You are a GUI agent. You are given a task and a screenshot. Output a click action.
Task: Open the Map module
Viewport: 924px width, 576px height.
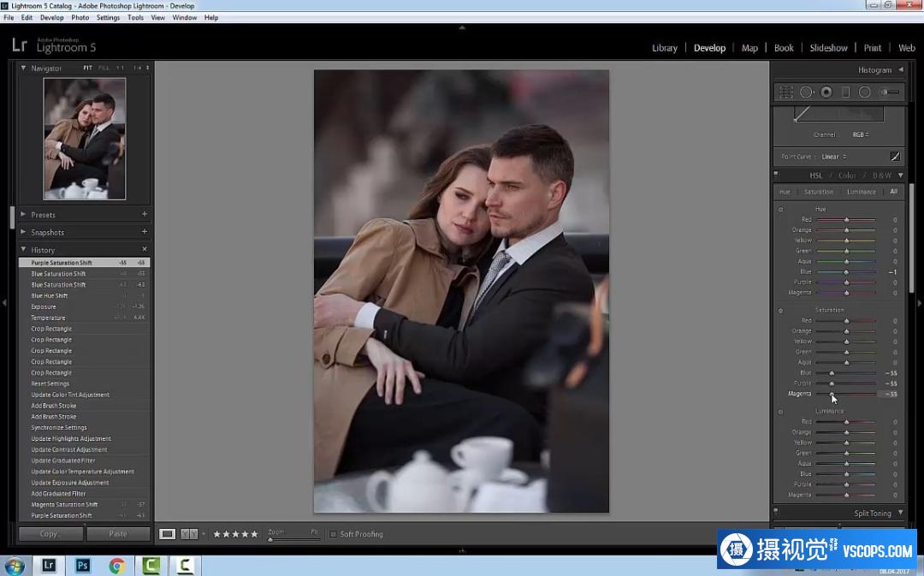coord(749,48)
